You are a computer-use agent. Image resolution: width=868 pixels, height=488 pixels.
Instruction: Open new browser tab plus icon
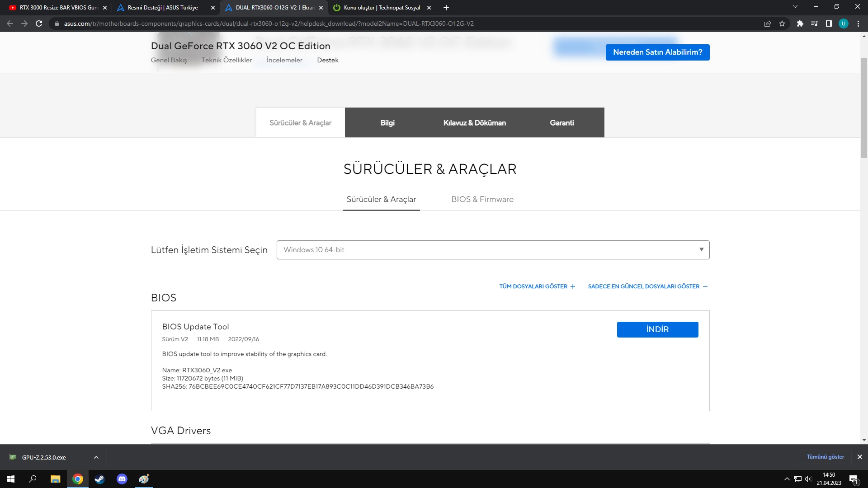click(x=446, y=8)
